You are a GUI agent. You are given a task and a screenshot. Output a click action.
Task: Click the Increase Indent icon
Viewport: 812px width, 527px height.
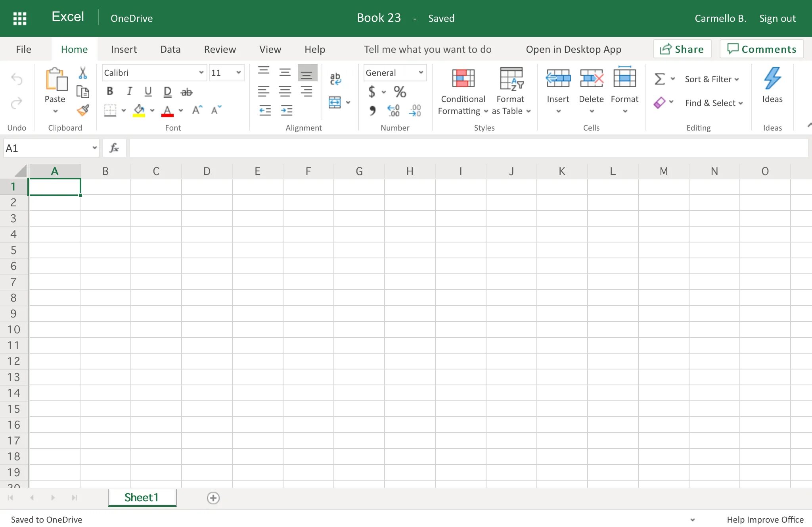pos(286,110)
